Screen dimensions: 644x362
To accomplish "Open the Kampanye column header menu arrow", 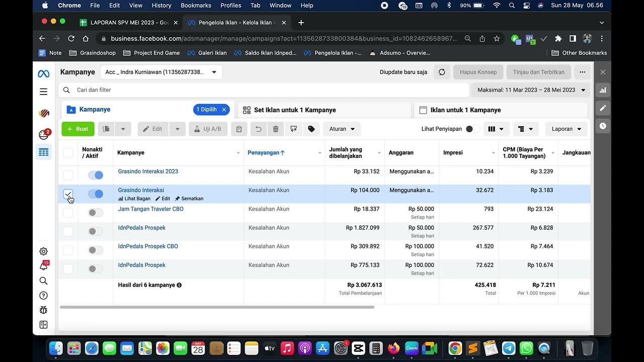I will tap(238, 153).
